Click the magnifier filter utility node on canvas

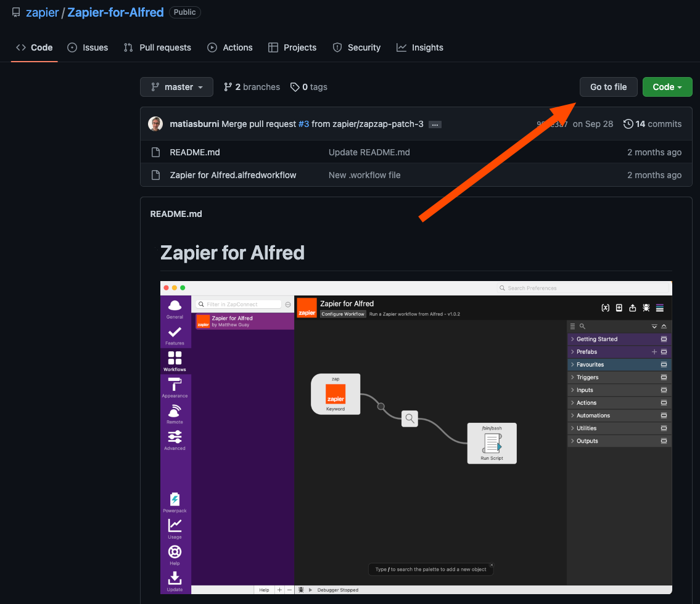pyautogui.click(x=410, y=418)
